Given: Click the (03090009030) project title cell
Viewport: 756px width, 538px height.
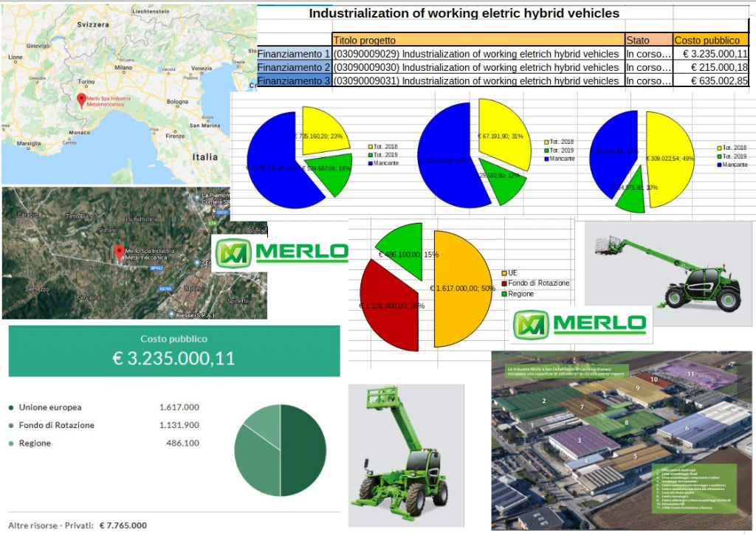Looking at the screenshot, I should tap(478, 67).
